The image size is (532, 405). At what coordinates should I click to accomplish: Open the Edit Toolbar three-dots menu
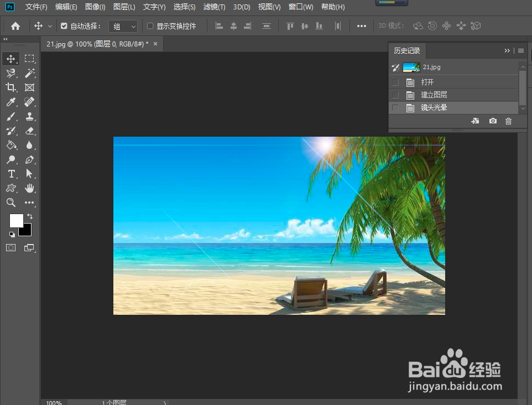tap(29, 202)
